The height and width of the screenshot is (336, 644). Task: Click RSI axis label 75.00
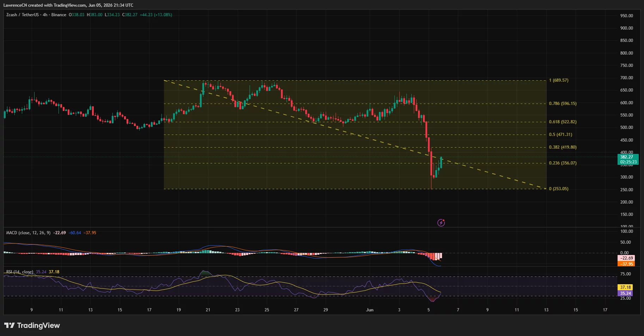pyautogui.click(x=626, y=274)
